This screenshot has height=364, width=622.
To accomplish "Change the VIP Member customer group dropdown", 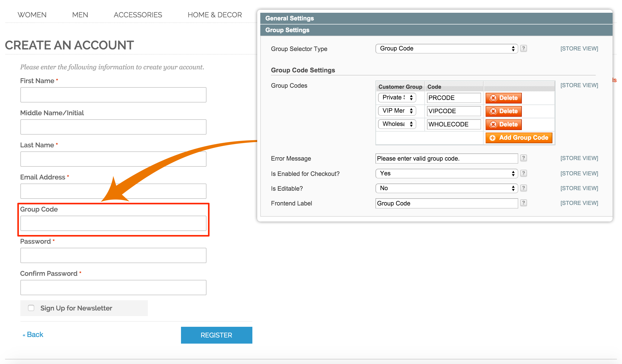I will (397, 111).
